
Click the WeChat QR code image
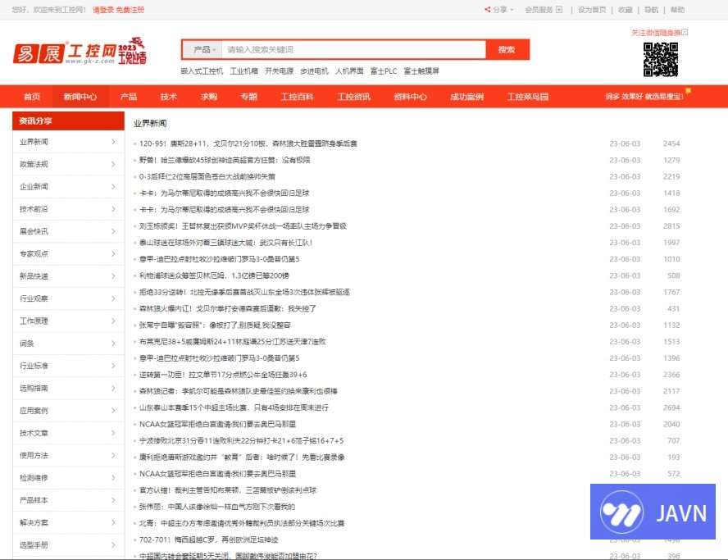coord(660,60)
